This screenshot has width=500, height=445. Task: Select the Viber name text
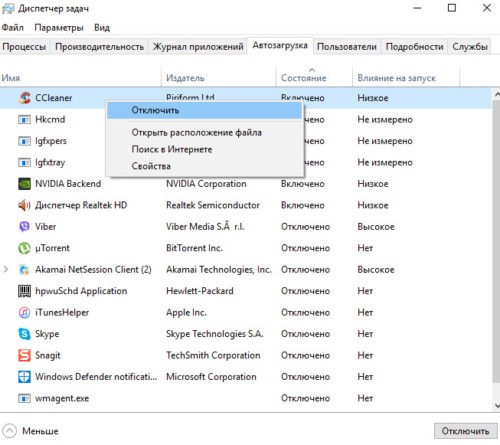[46, 227]
